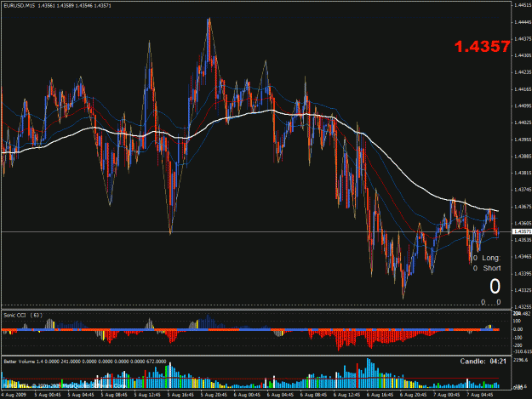Click time axis label 7 Aug 04:45
Screen dimensions: 532x399
[x=480, y=395]
